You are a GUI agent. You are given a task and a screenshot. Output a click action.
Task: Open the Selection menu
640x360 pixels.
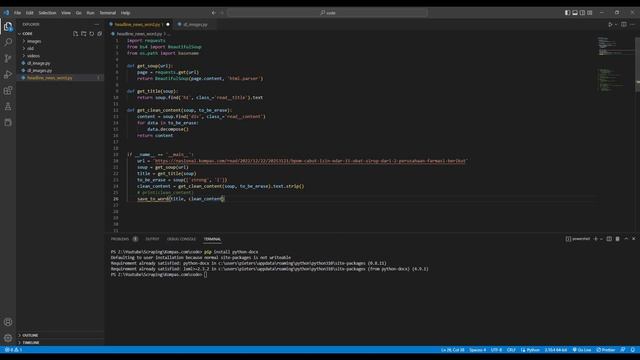[x=47, y=13]
